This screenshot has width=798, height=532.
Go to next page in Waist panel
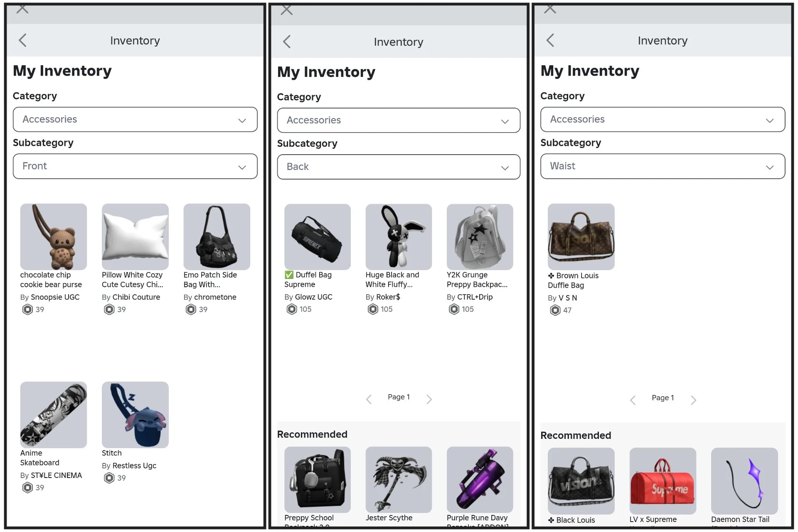(693, 400)
